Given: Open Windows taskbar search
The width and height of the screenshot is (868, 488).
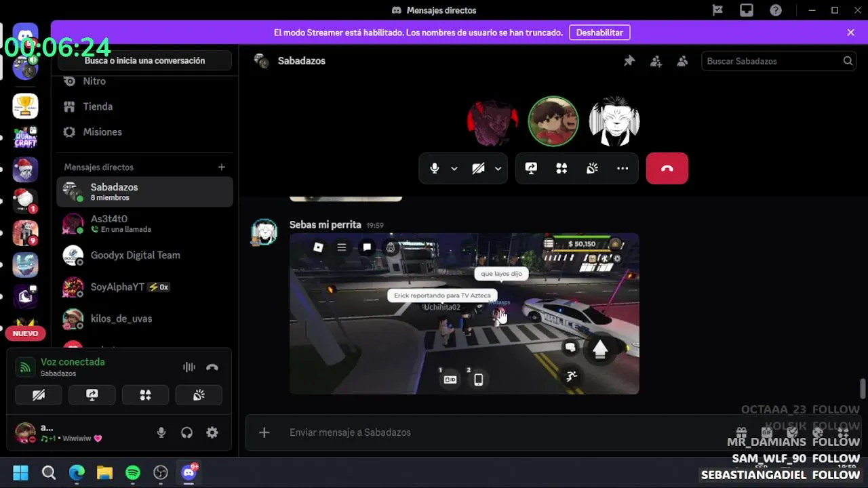Looking at the screenshot, I should pos(49,472).
